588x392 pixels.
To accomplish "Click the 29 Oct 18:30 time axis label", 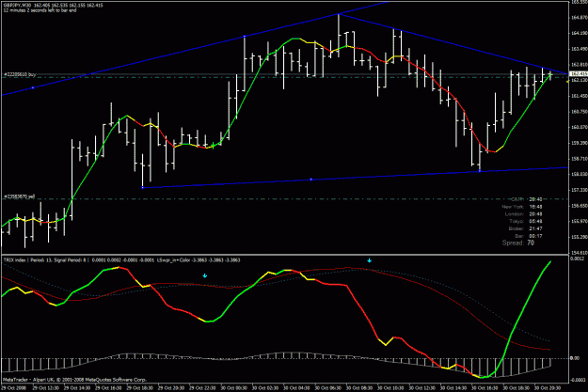I will [x=139, y=388].
